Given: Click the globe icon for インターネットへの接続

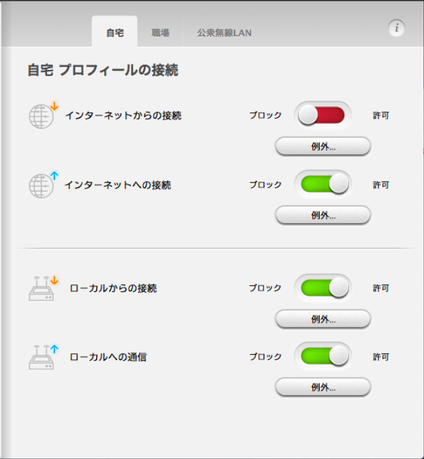Looking at the screenshot, I should pyautogui.click(x=43, y=185).
